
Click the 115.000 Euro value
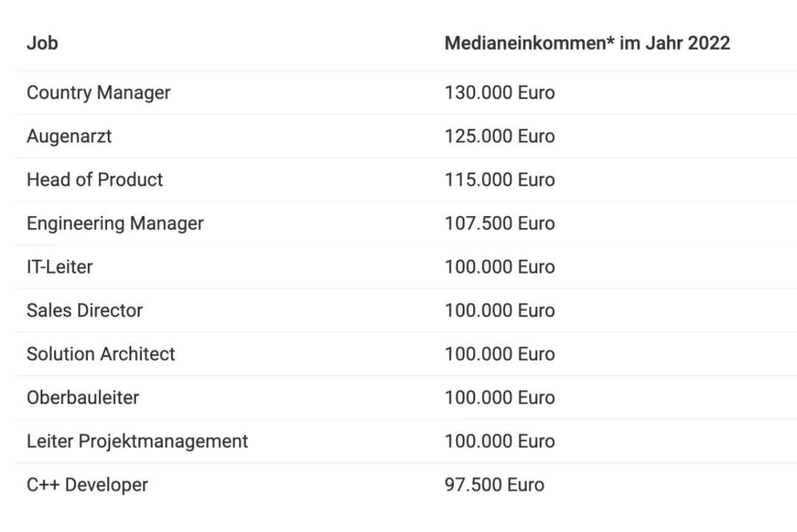pos(500,180)
